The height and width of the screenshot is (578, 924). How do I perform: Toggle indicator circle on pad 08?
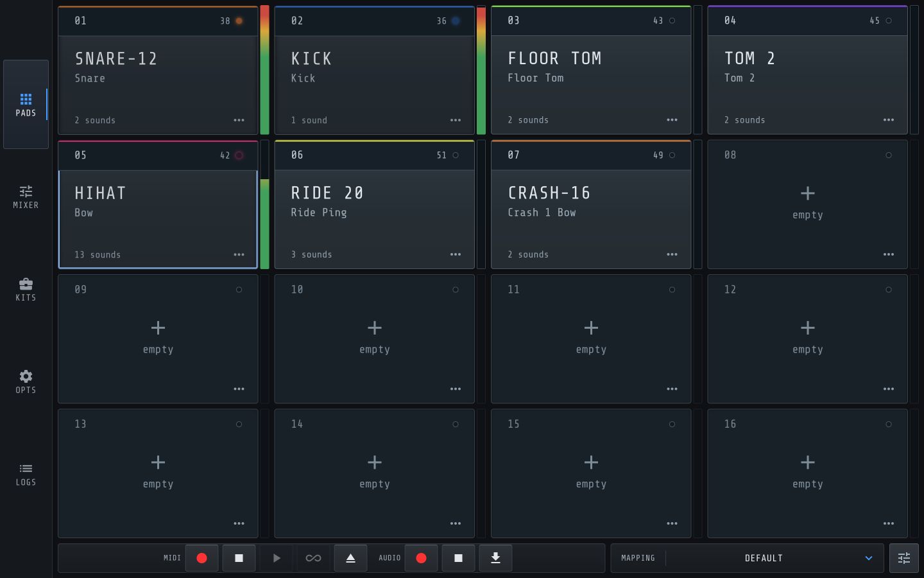[x=889, y=155]
